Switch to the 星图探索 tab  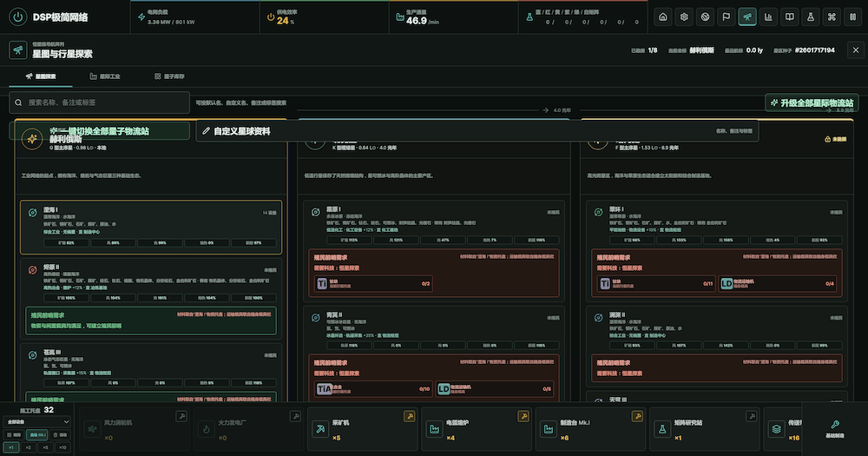(x=41, y=76)
